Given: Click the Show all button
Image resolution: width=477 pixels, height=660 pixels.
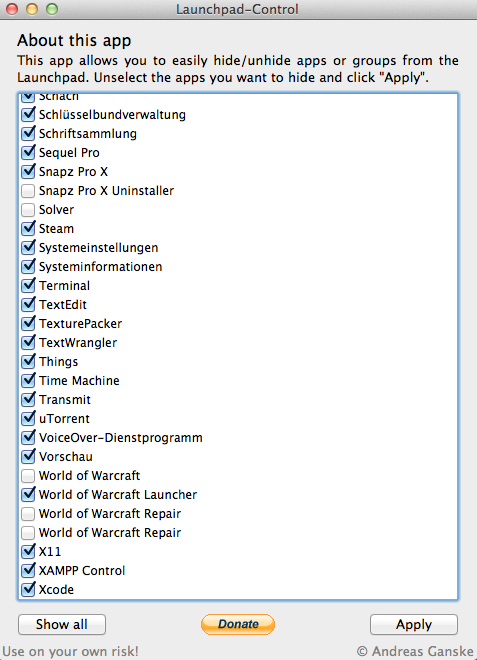Looking at the screenshot, I should tap(61, 624).
